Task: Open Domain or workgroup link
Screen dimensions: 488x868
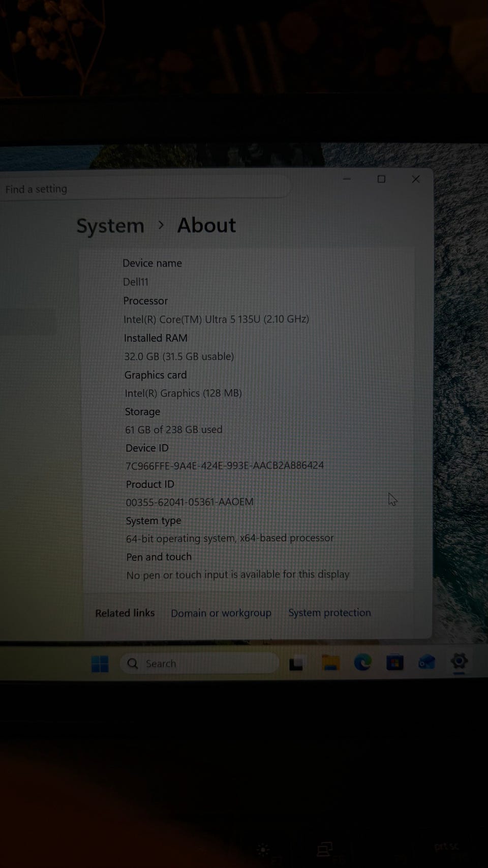Action: (221, 613)
